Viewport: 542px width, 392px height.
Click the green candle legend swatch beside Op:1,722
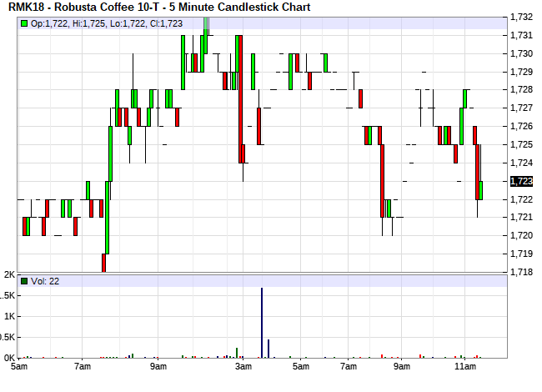tap(24, 23)
